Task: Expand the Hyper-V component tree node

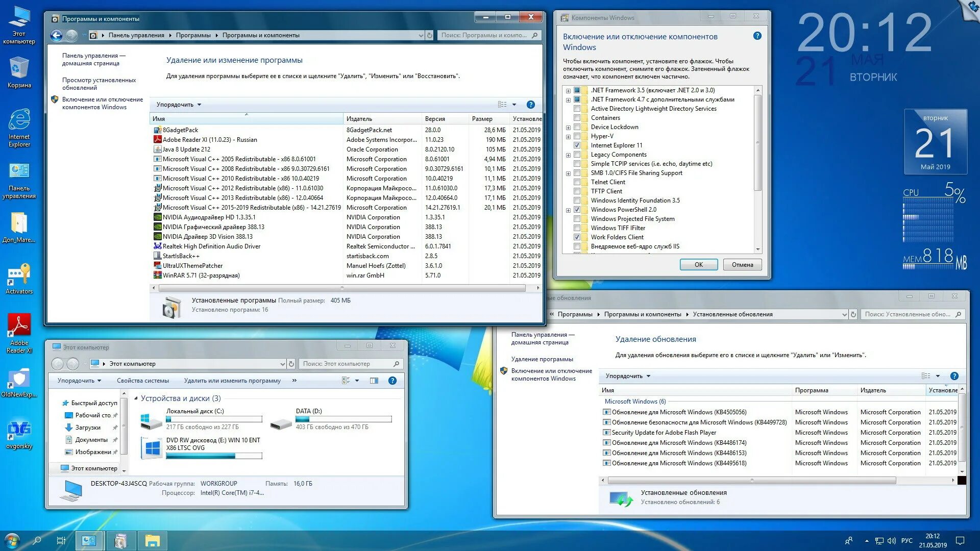Action: pos(568,137)
